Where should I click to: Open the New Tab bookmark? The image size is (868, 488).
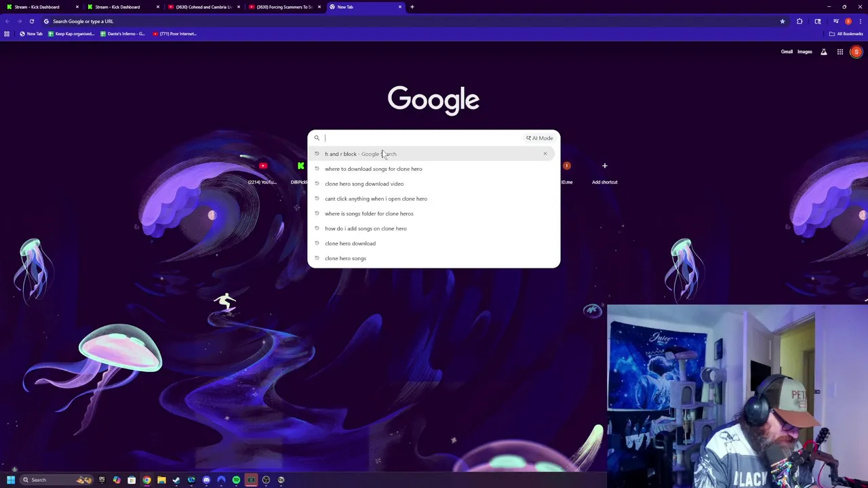pos(31,34)
